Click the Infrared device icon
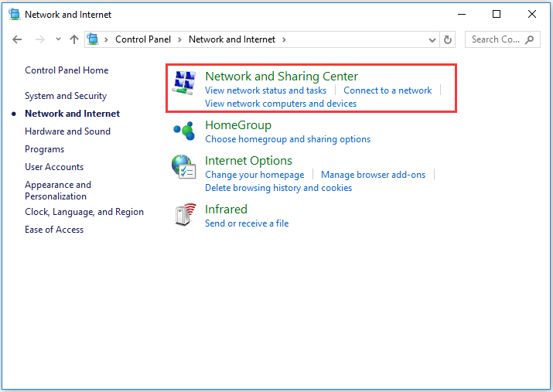Image resolution: width=553 pixels, height=392 pixels. pos(185,214)
